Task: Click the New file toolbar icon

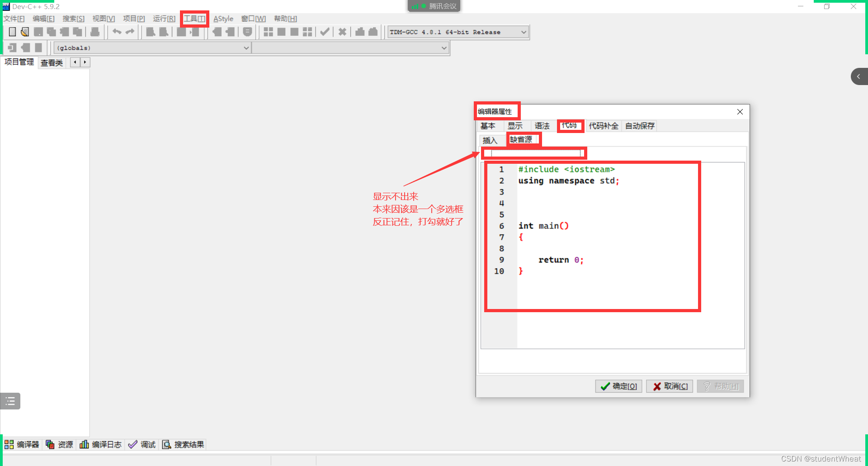Action: [x=13, y=32]
